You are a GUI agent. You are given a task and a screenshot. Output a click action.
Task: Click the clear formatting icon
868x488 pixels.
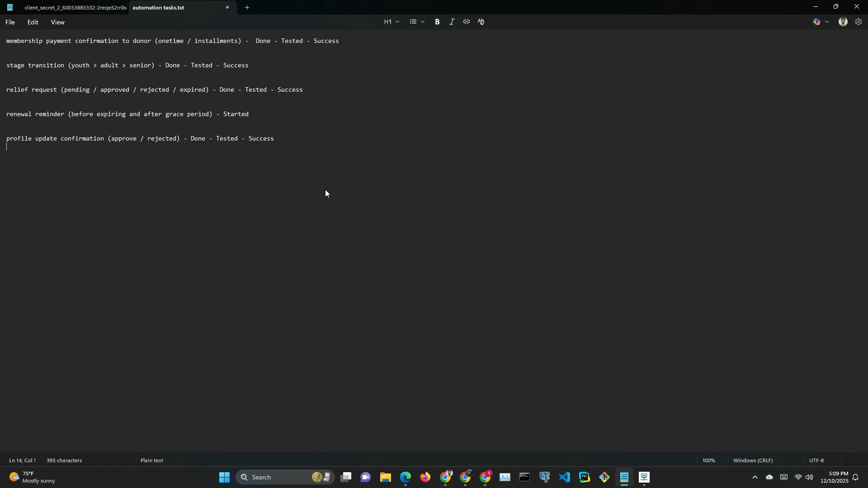coord(481,22)
